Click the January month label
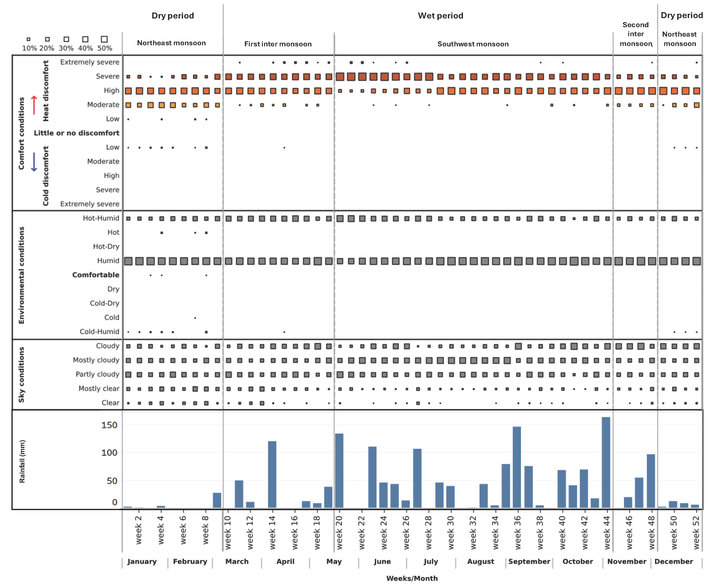Screen dimensions: 712x588 click(142, 561)
